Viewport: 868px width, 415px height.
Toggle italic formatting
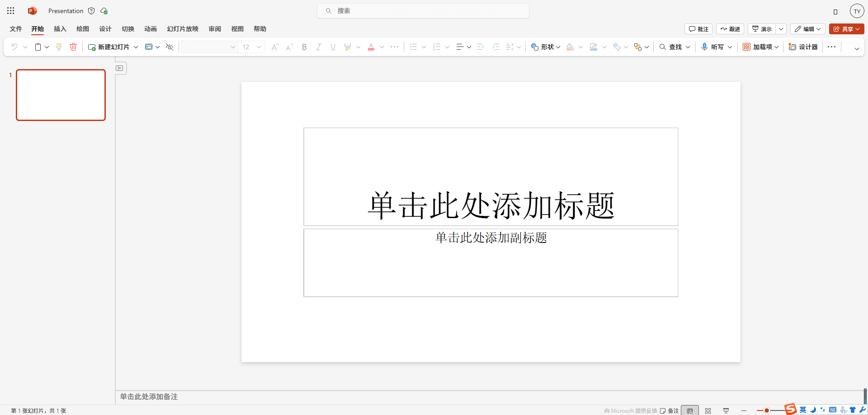pyautogui.click(x=319, y=47)
